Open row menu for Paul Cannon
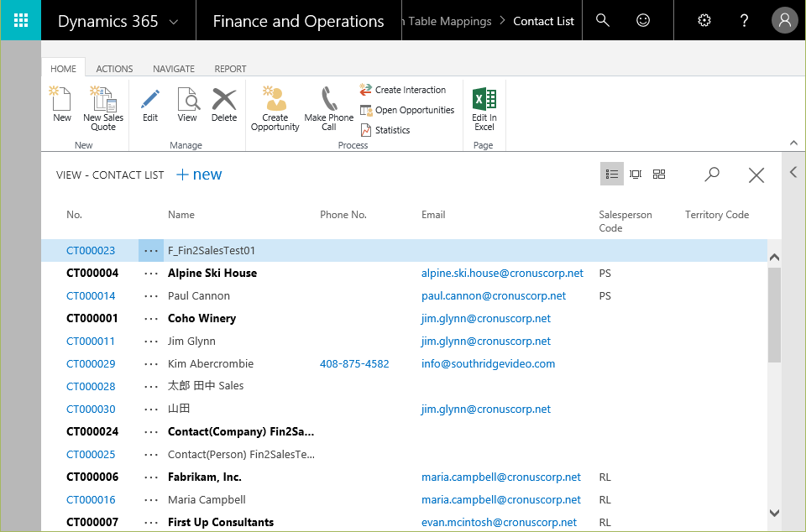Viewport: 806px width, 532px height. [x=150, y=295]
